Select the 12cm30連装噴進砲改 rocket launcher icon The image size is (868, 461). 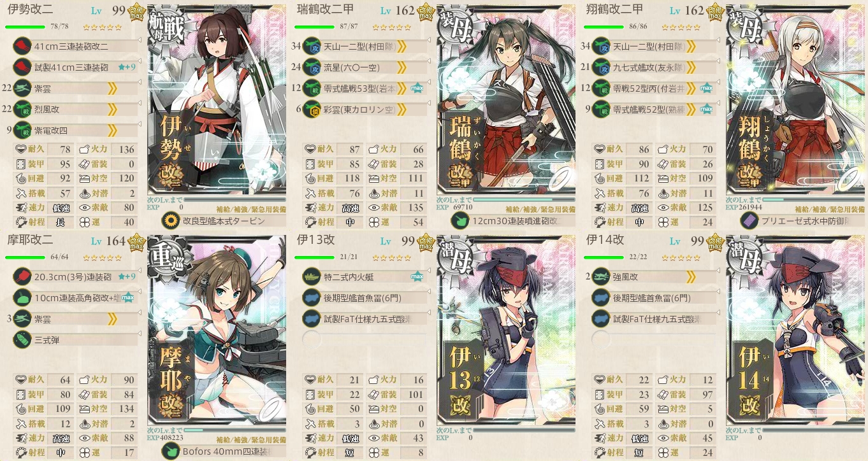pos(460,221)
